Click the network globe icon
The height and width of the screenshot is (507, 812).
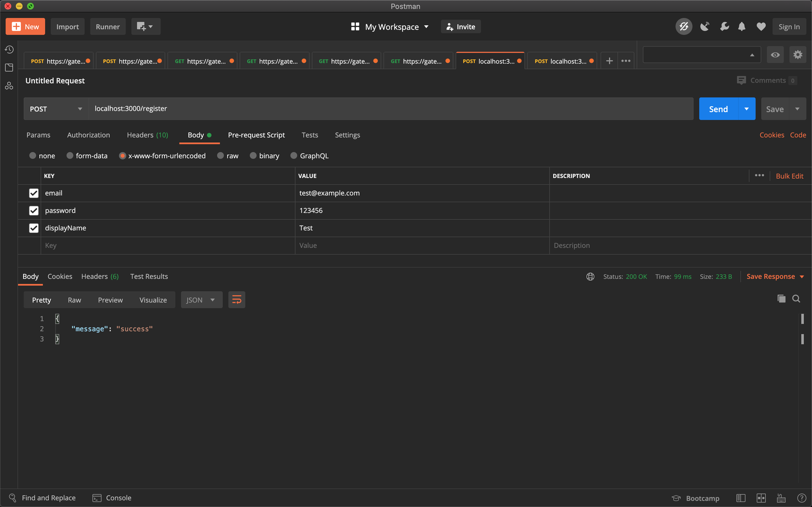pos(590,277)
